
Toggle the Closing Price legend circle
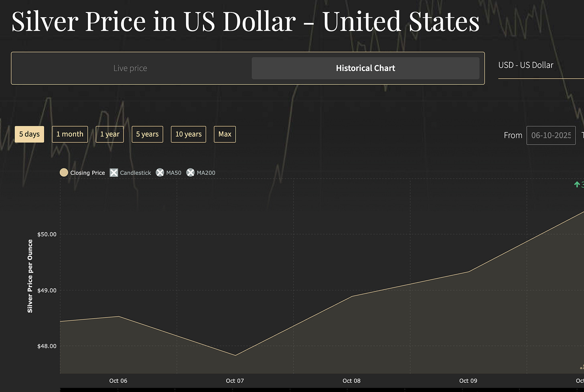pos(64,172)
